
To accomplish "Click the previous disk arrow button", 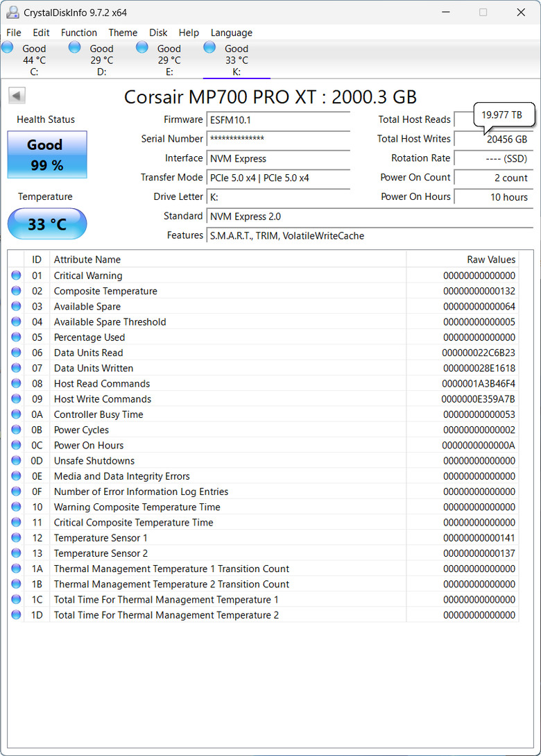I will [x=17, y=96].
